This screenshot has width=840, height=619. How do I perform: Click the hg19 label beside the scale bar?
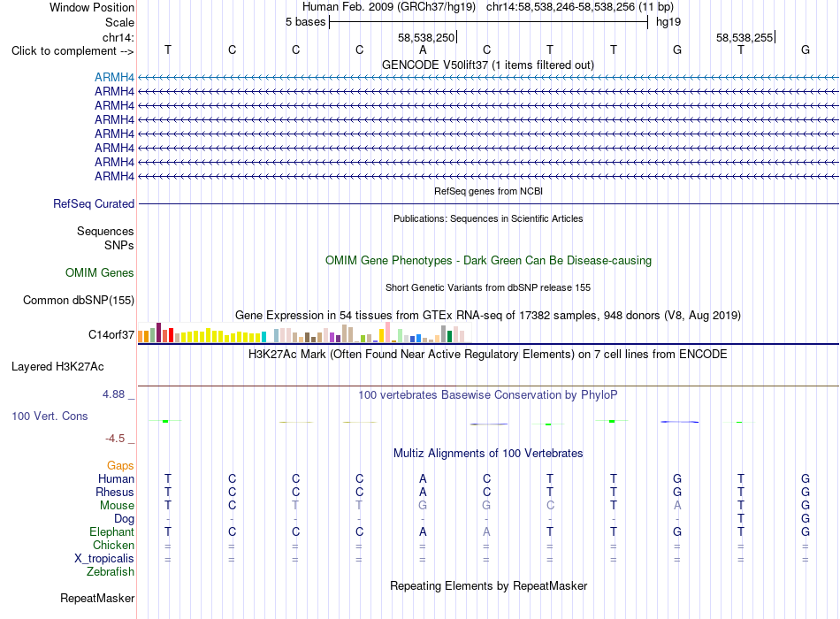click(668, 22)
